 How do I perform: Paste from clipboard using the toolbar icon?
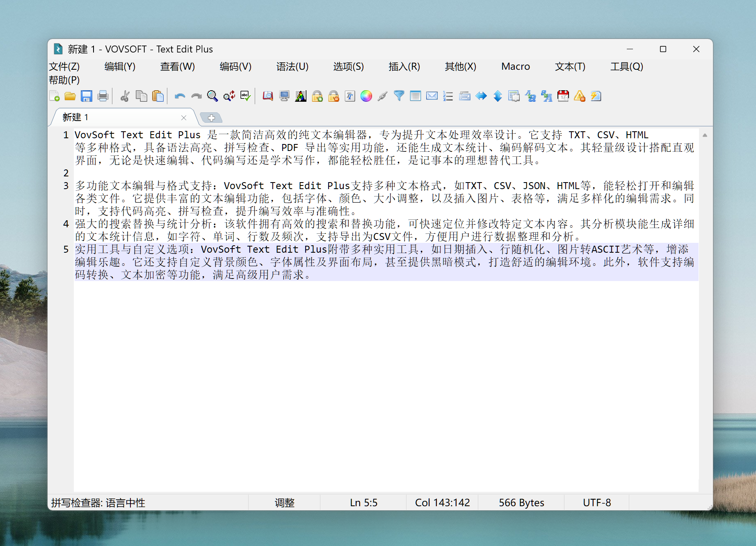tap(158, 96)
